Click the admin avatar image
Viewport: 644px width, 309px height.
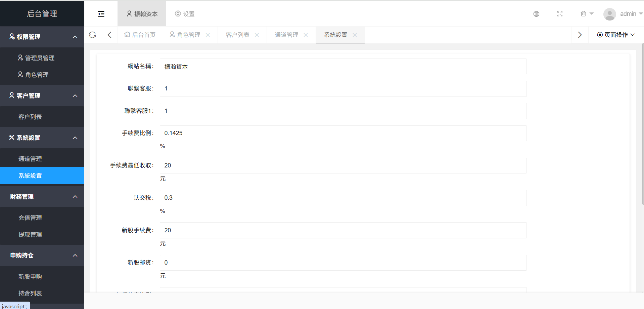click(x=609, y=14)
